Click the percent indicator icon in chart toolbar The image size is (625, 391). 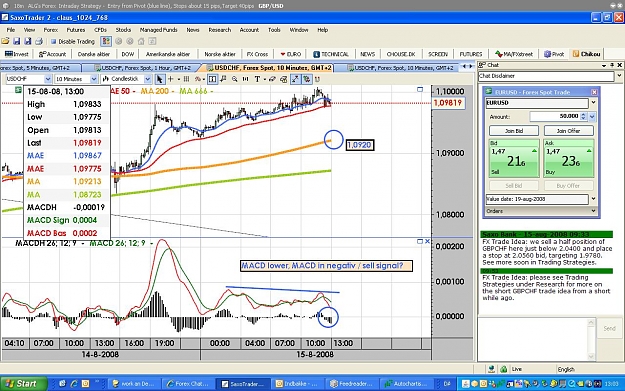coord(198,79)
